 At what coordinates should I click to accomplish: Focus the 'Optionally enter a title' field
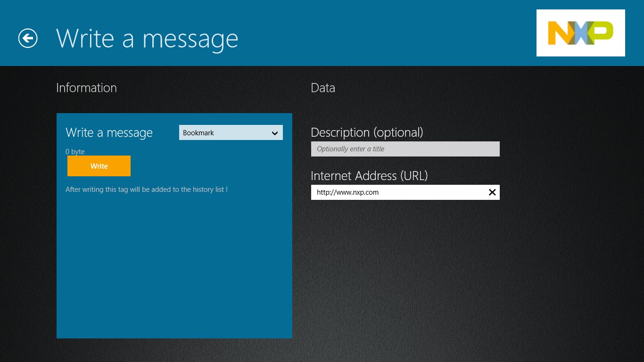coord(405,149)
